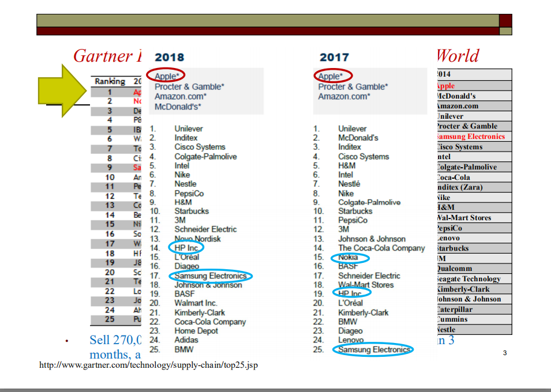The width and height of the screenshot is (551, 392).
Task: Click "Schneider Electric" at 2018 rank 12
Action: 205,229
